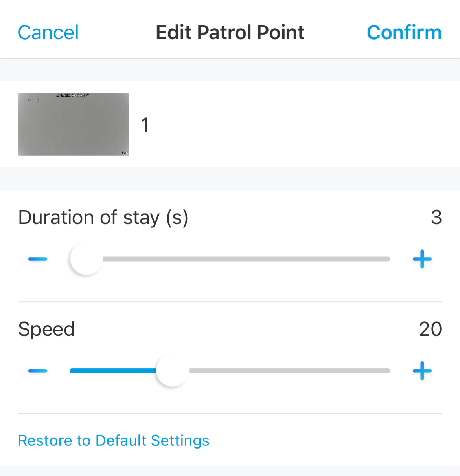Tap the "Edit Patrol Point" title
Screen dimensions: 460x476
[x=230, y=33]
